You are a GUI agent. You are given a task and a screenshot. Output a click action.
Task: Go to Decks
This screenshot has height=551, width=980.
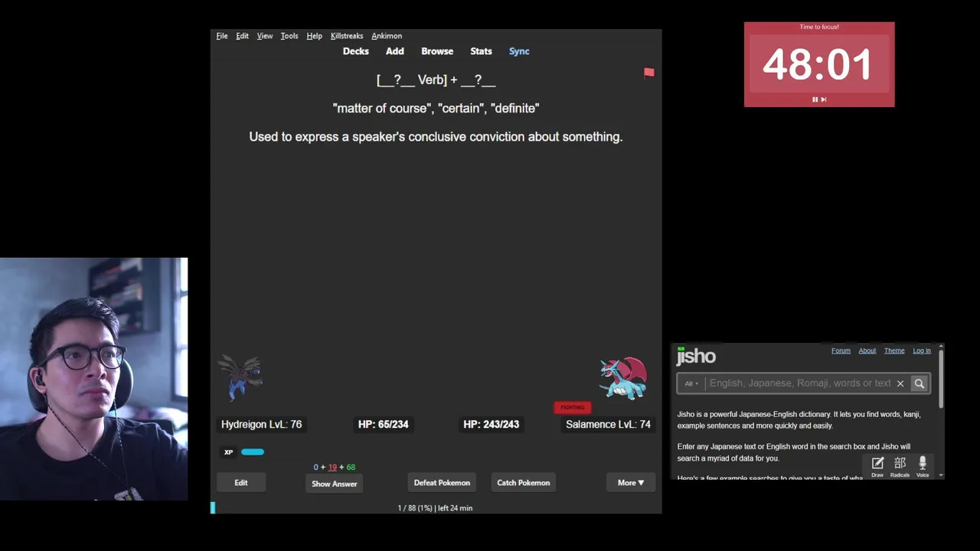pos(356,51)
